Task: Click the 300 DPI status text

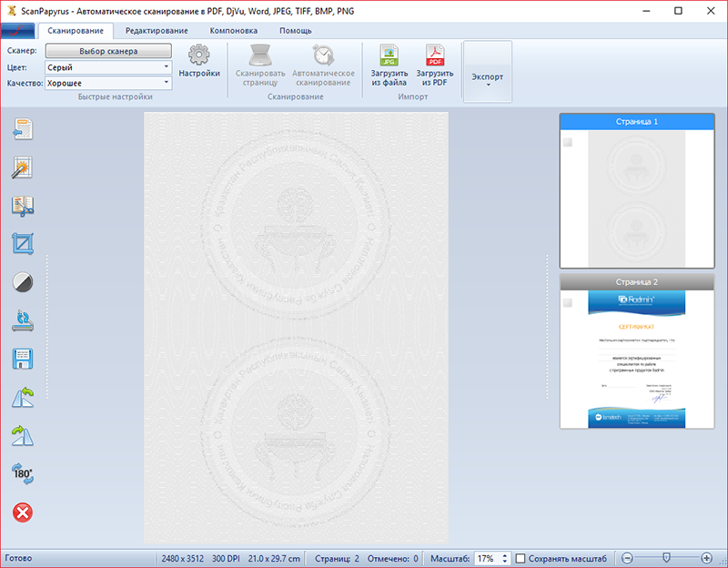Action: click(226, 558)
